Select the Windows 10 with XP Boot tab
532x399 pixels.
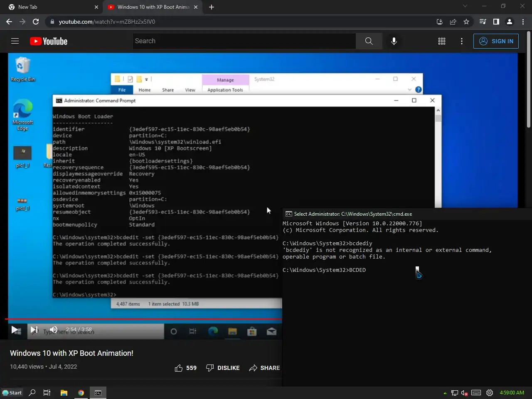tap(153, 7)
